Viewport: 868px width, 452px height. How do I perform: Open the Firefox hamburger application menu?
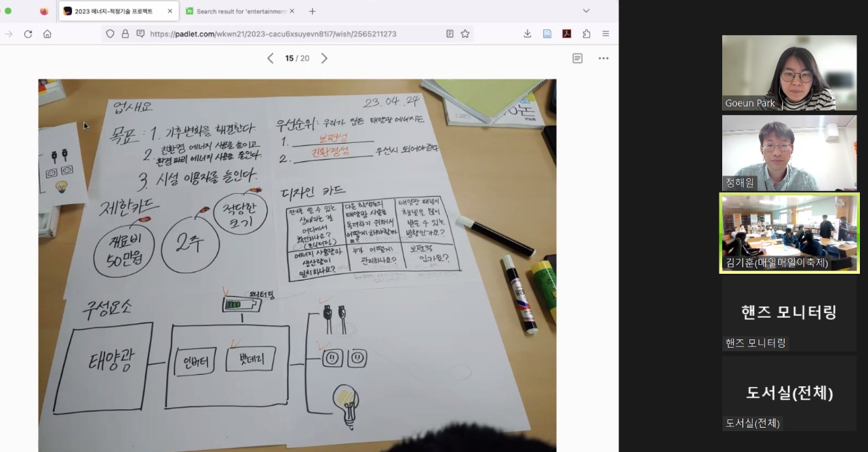[x=606, y=34]
